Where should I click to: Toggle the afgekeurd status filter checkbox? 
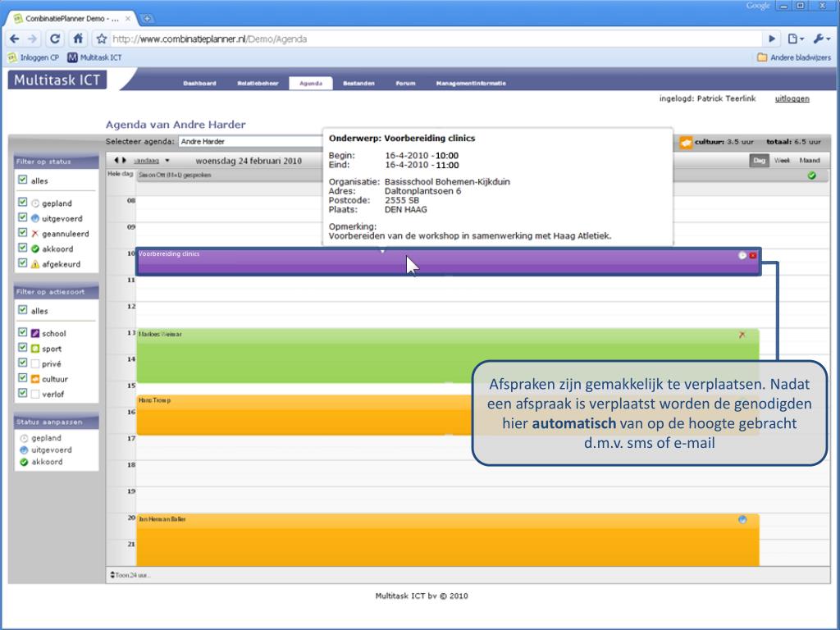pos(22,262)
